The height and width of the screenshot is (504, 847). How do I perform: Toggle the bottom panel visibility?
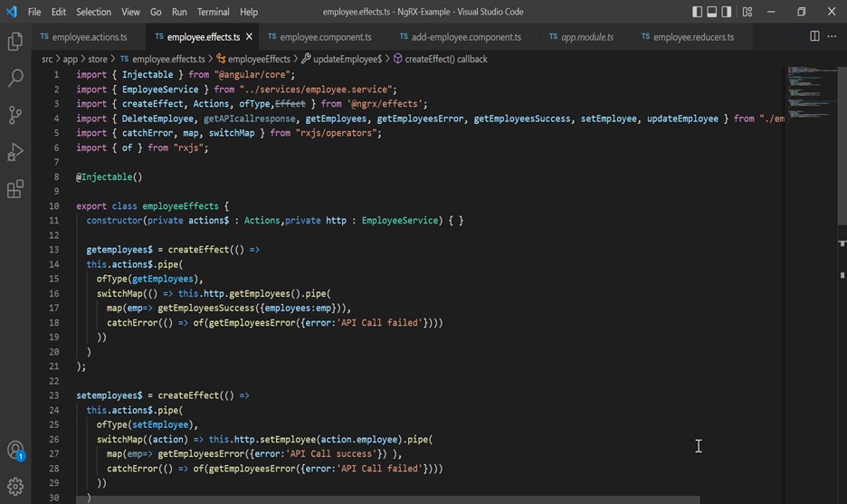pos(712,12)
